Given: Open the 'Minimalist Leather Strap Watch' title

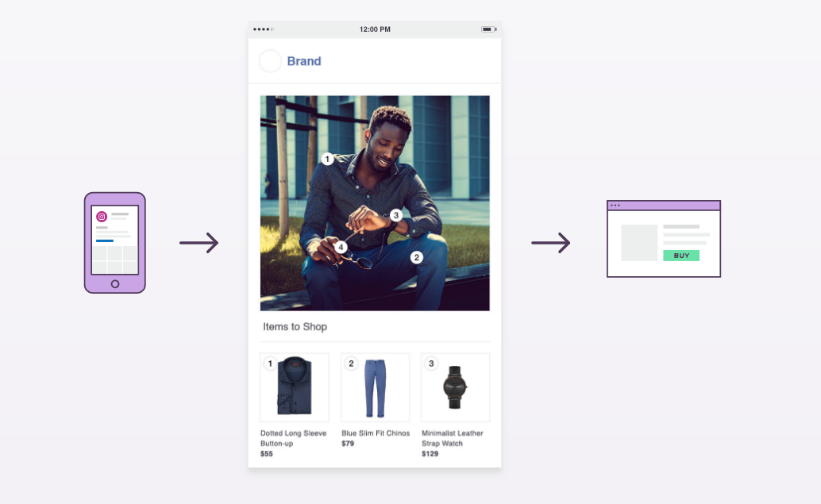Looking at the screenshot, I should 453,438.
